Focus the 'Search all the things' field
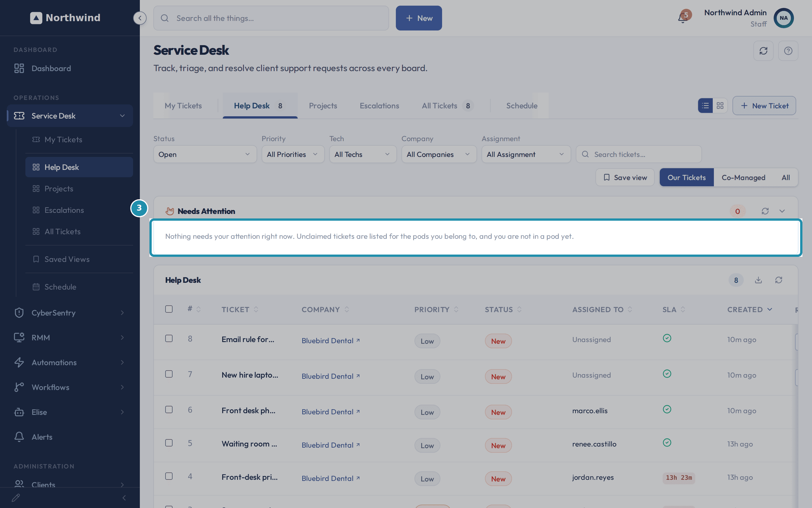The width and height of the screenshot is (812, 508). click(x=271, y=18)
